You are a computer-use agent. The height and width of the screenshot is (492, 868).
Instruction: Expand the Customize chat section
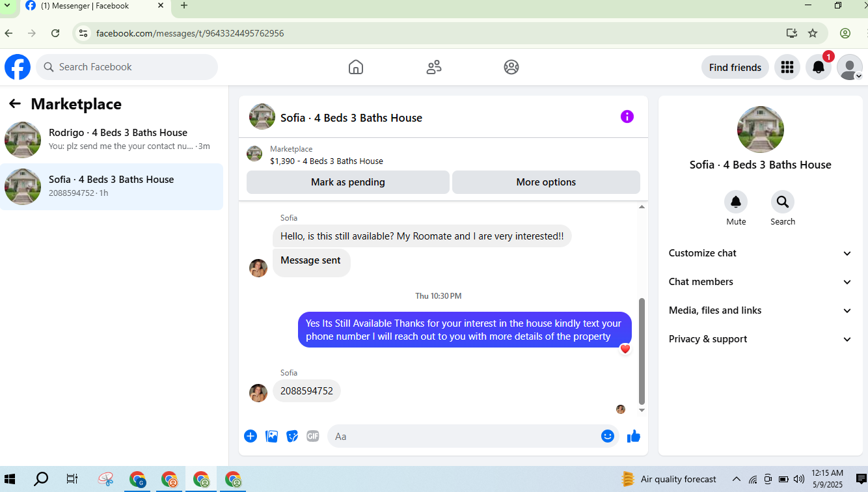[760, 253]
